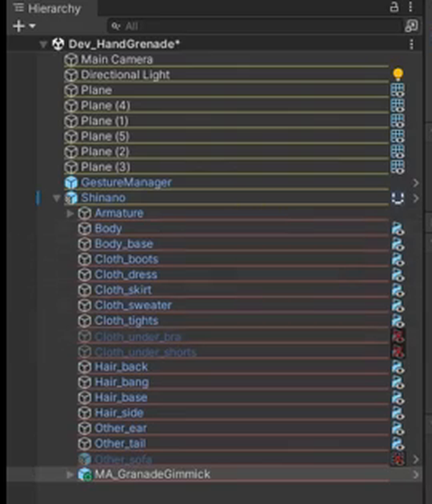Click the Directional Light bulb icon
This screenshot has width=432, height=504.
point(398,74)
